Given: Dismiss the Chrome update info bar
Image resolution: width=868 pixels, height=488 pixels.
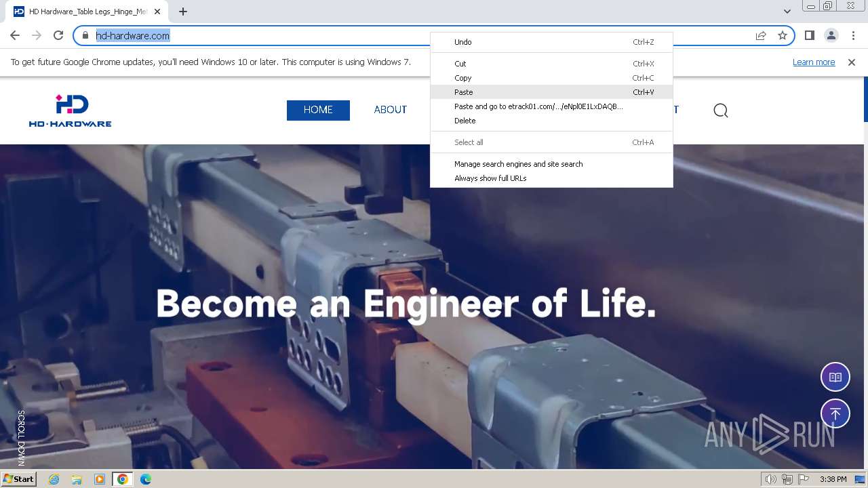Looking at the screenshot, I should point(852,62).
